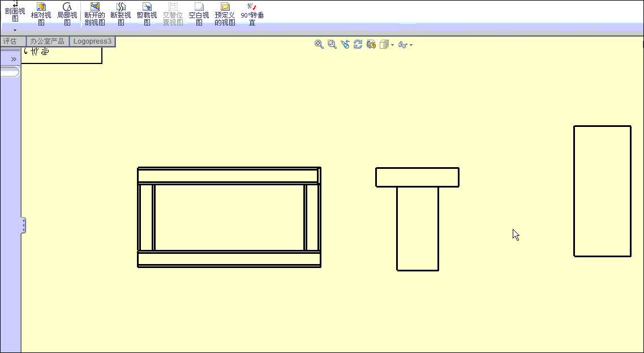644x353 pixels.
Task: Select the 剪裁视图 crop view tool
Action: click(147, 14)
